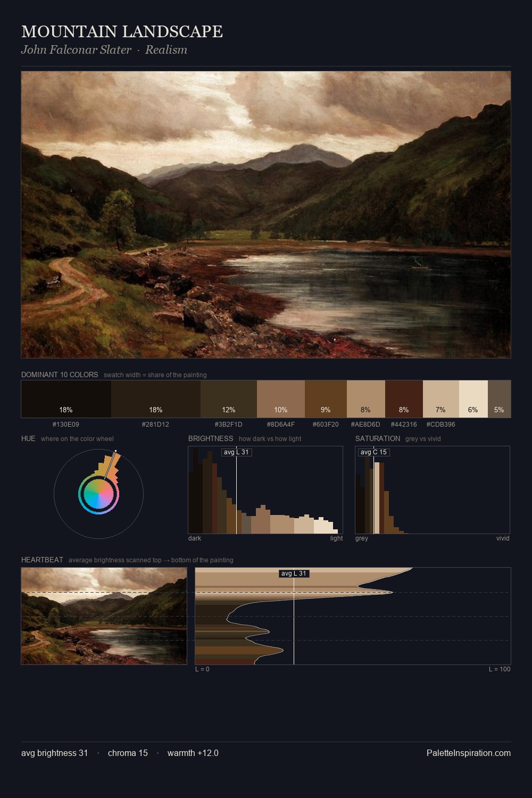Click the Dominant 10 Colors heading
Viewport: 532px width, 798px height.
point(60,375)
